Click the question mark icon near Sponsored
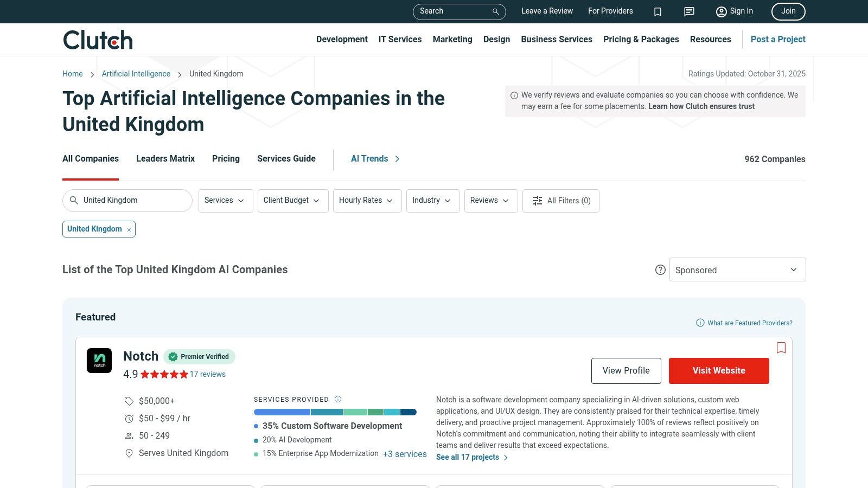Viewport: 868px width, 488px height. (x=660, y=269)
